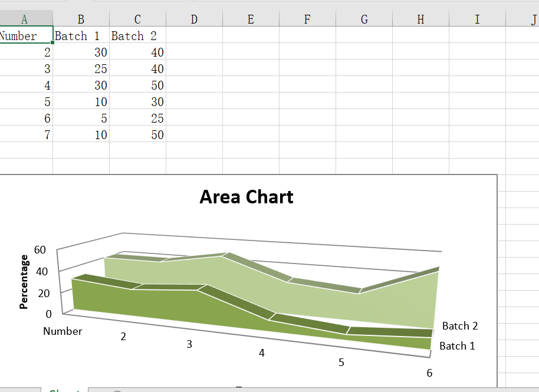Click category axis label 3 in chart
539x392 pixels.
(x=189, y=344)
